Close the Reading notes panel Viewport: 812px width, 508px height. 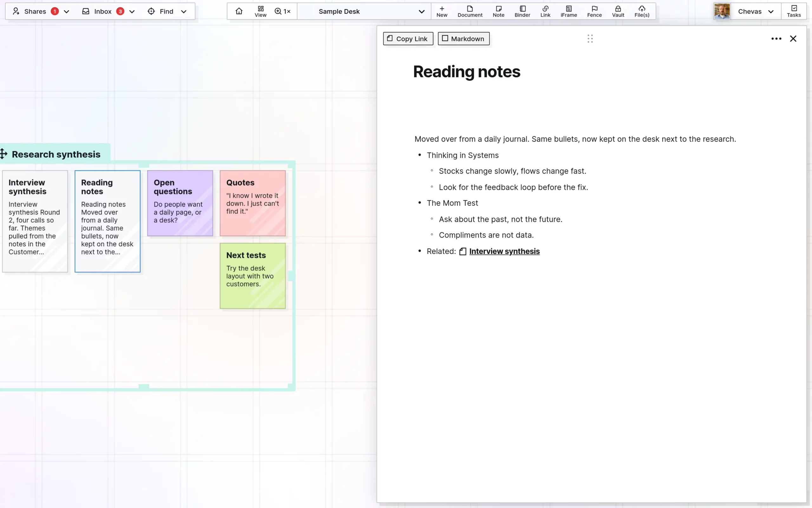point(793,39)
